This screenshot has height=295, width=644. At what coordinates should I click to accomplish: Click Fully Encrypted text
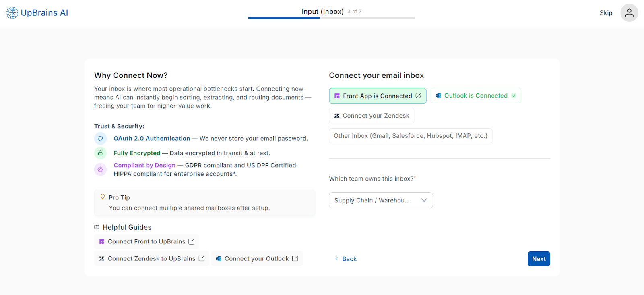[x=137, y=153]
